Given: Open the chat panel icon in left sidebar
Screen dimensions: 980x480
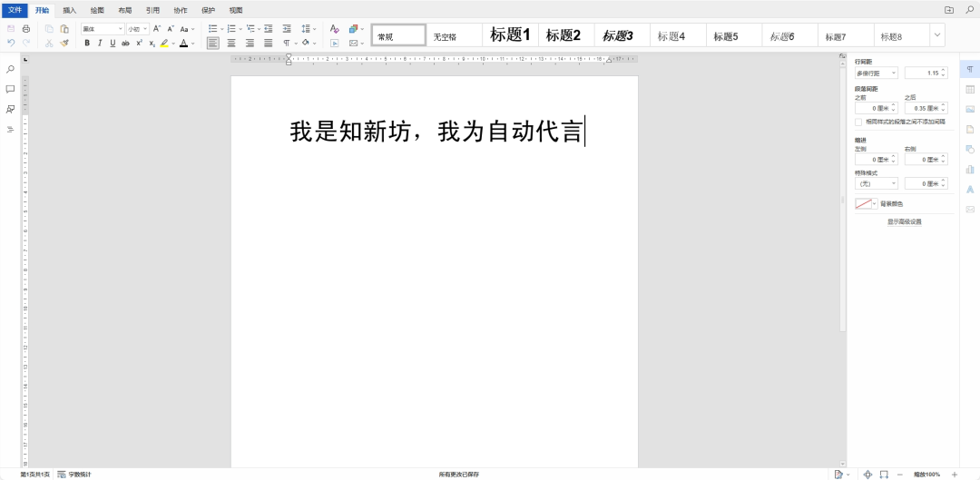Looking at the screenshot, I should tap(10, 110).
